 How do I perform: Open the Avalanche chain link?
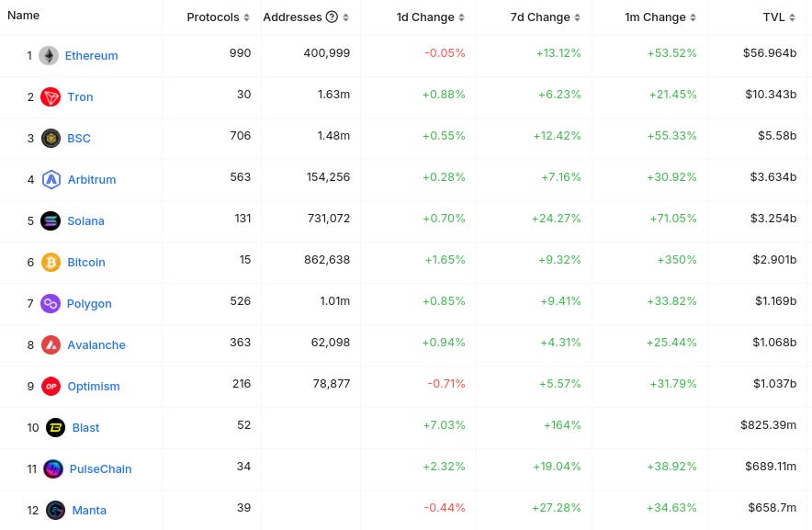[x=96, y=345]
